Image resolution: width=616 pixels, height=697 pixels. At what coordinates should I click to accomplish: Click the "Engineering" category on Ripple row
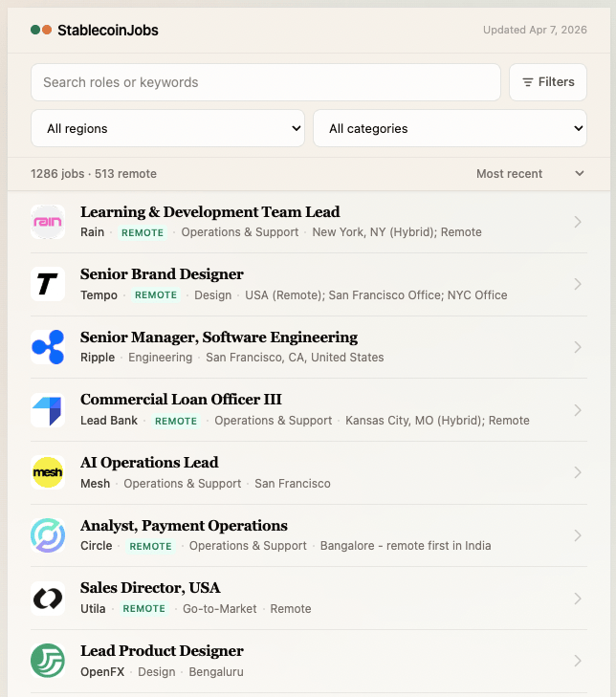(160, 358)
